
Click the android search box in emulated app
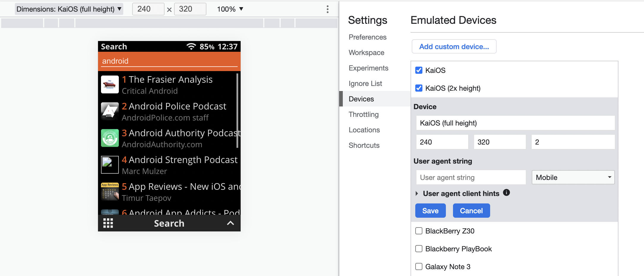coord(169,61)
